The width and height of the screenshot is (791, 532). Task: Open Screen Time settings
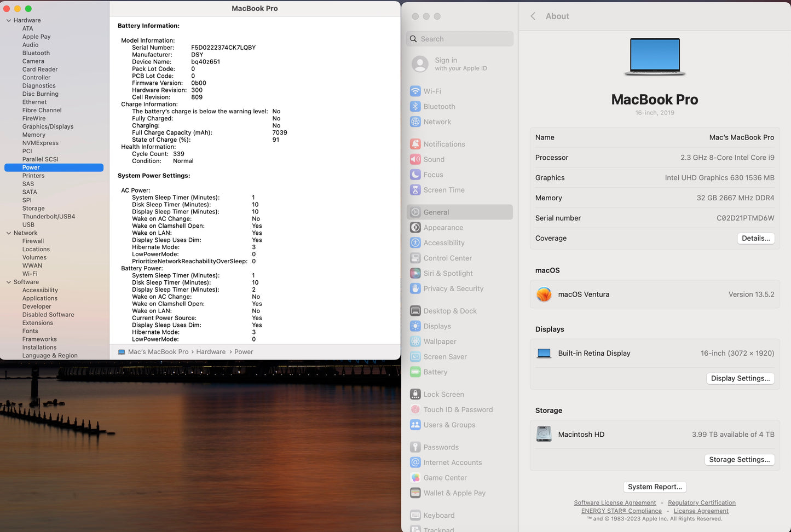pyautogui.click(x=443, y=190)
